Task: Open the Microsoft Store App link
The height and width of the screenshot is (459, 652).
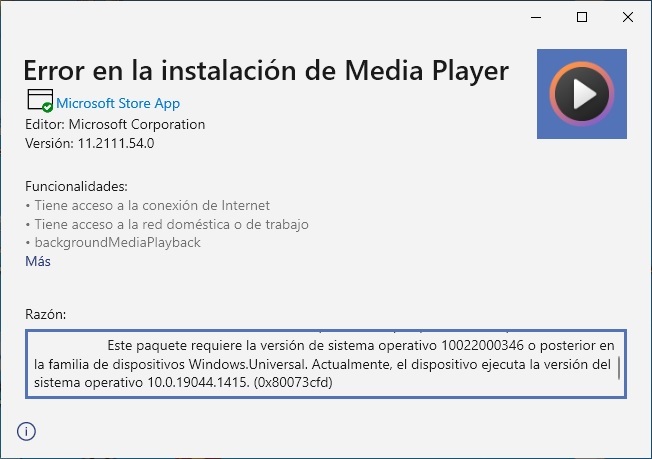Action: tap(118, 103)
